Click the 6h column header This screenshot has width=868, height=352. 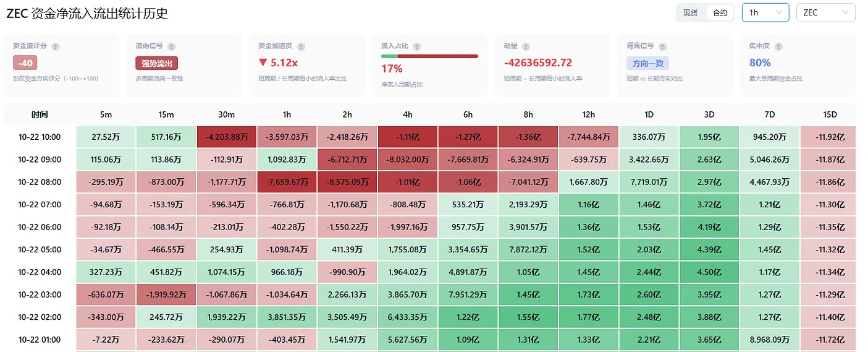click(468, 114)
